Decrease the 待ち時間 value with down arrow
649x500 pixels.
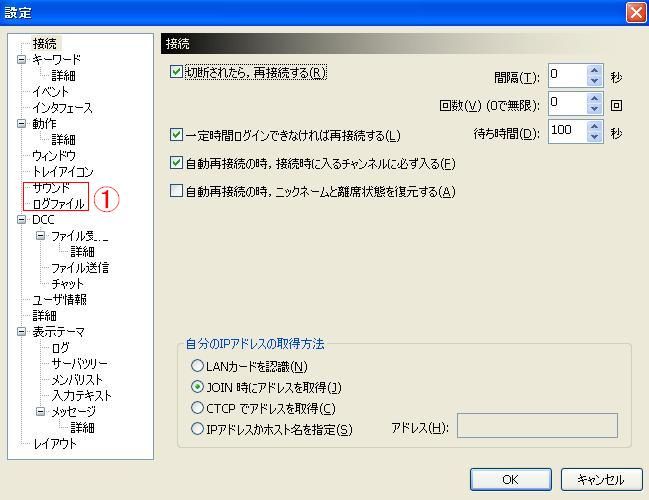594,137
